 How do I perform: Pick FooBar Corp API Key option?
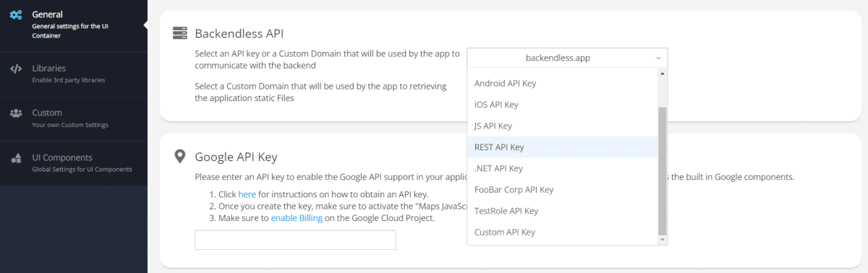[x=562, y=190]
